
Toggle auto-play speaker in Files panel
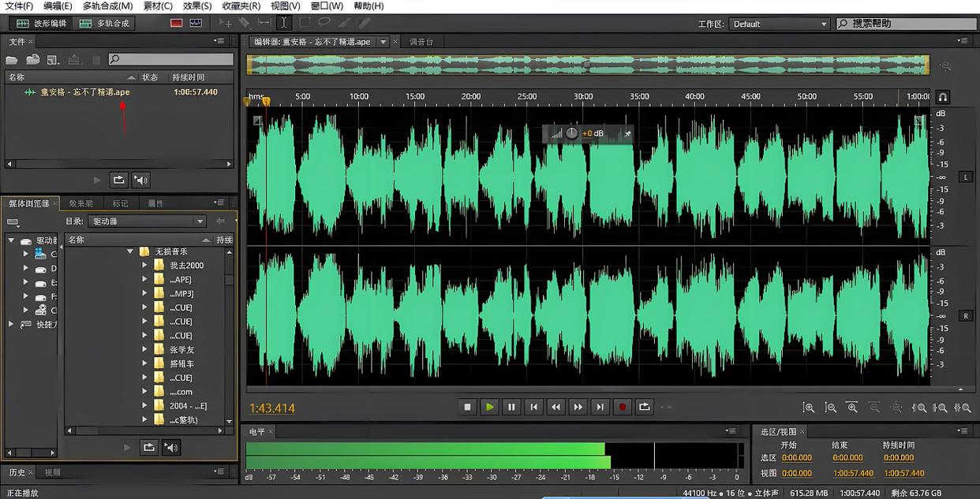click(x=141, y=180)
